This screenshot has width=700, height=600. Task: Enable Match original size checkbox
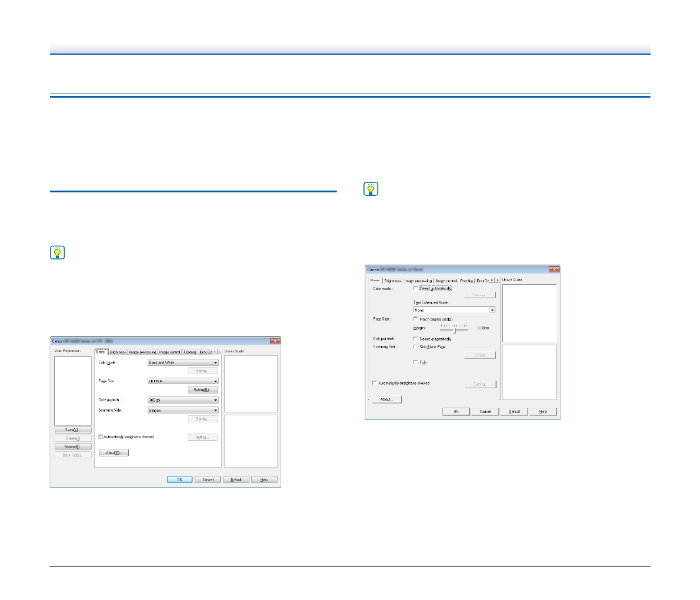coord(416,319)
